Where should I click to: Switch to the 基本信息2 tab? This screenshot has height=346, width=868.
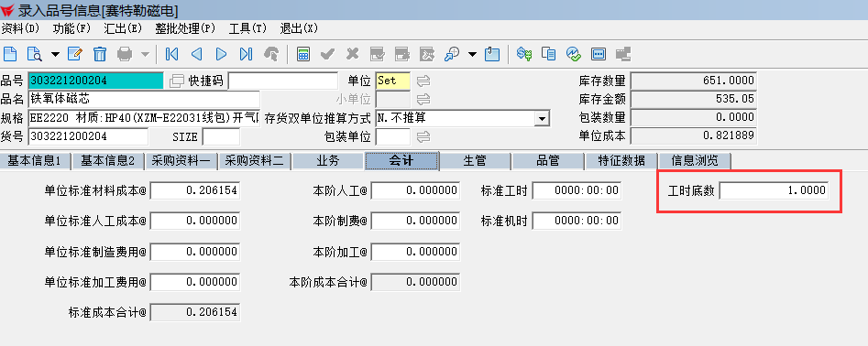pyautogui.click(x=108, y=161)
